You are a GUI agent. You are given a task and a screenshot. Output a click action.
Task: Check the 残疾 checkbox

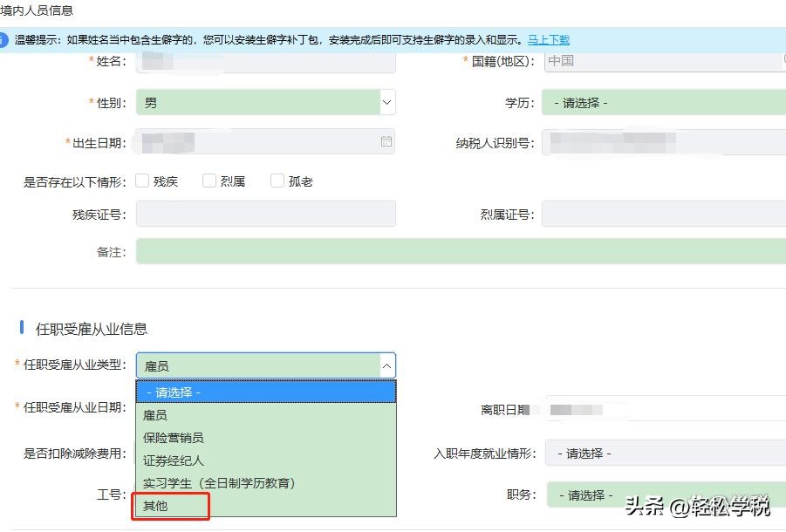tap(142, 181)
